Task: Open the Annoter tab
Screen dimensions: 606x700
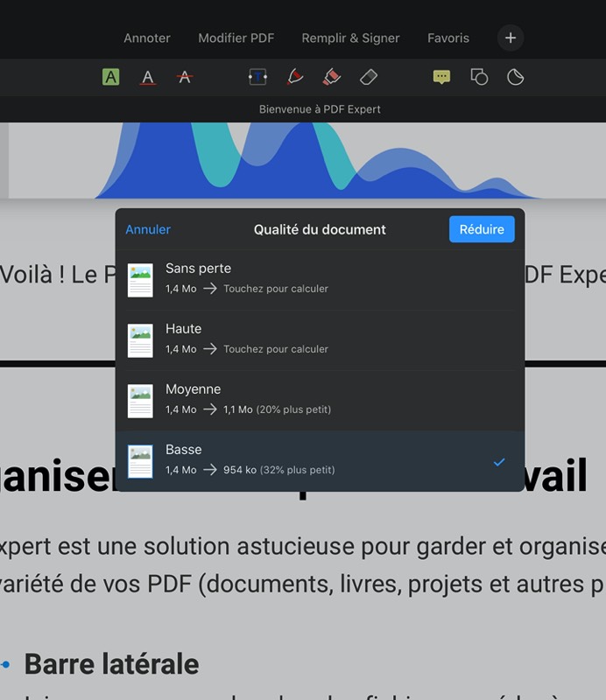Action: 147,38
